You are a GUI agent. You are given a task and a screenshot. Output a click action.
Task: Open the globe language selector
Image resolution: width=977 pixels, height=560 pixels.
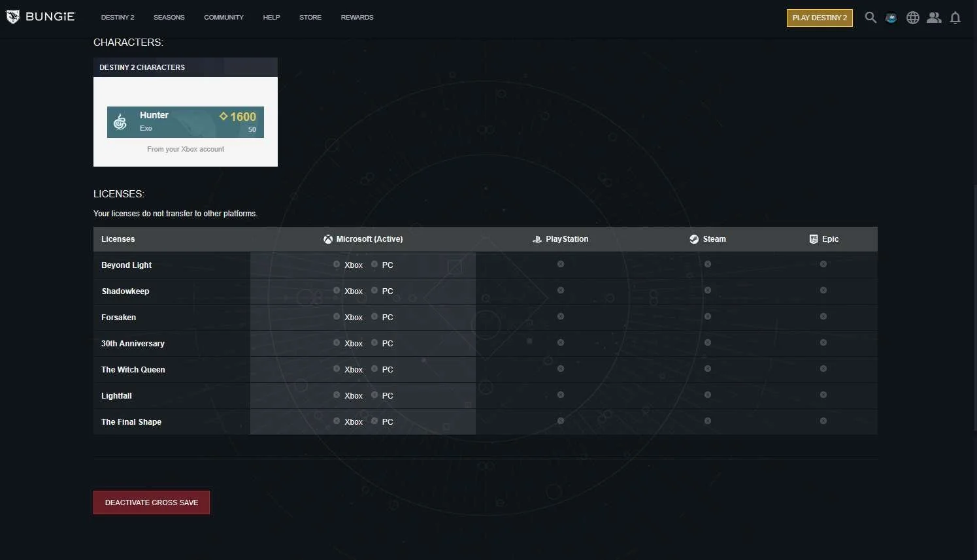point(913,18)
